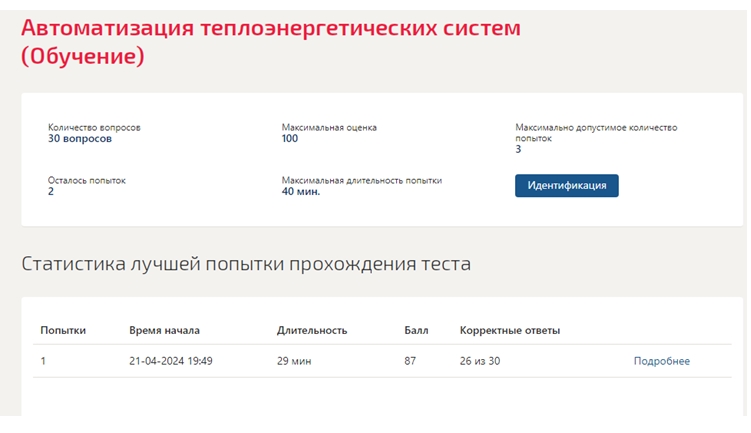Click the maximum grade value 100
The image size is (751, 433).
coord(290,139)
